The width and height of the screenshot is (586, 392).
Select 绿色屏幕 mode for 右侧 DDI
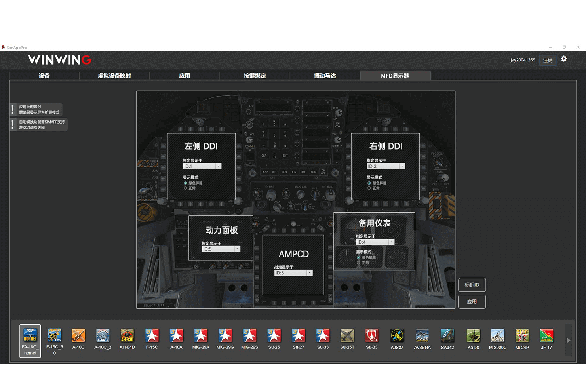[369, 183]
